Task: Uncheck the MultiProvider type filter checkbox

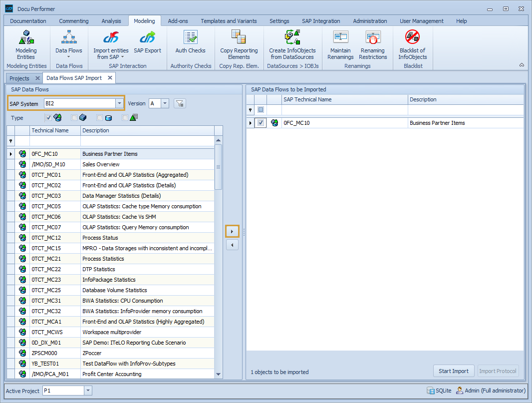Action: click(48, 117)
